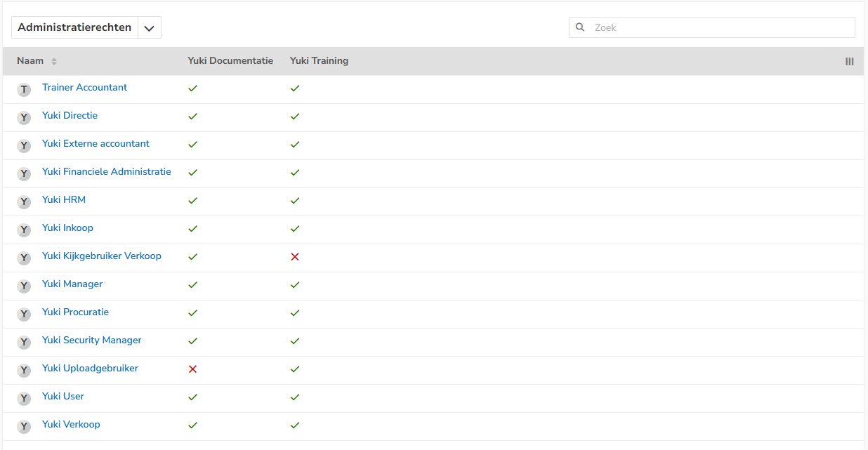Click the magnifying glass search icon
The image size is (868, 450).
580,27
